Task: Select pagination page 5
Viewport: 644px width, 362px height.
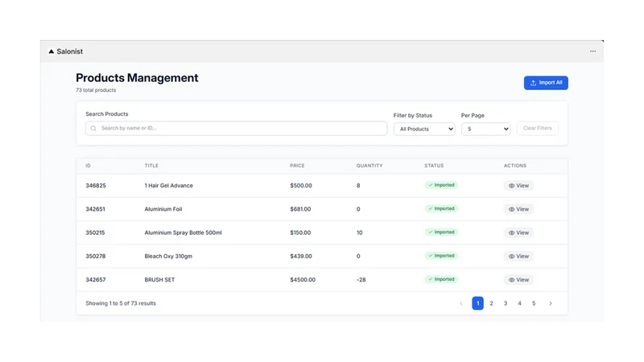Action: [534, 303]
